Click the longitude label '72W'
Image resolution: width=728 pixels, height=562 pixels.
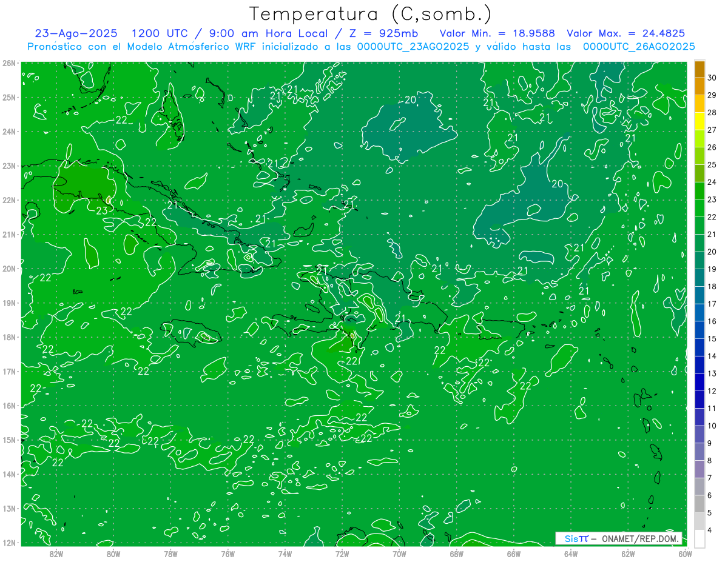(x=342, y=553)
